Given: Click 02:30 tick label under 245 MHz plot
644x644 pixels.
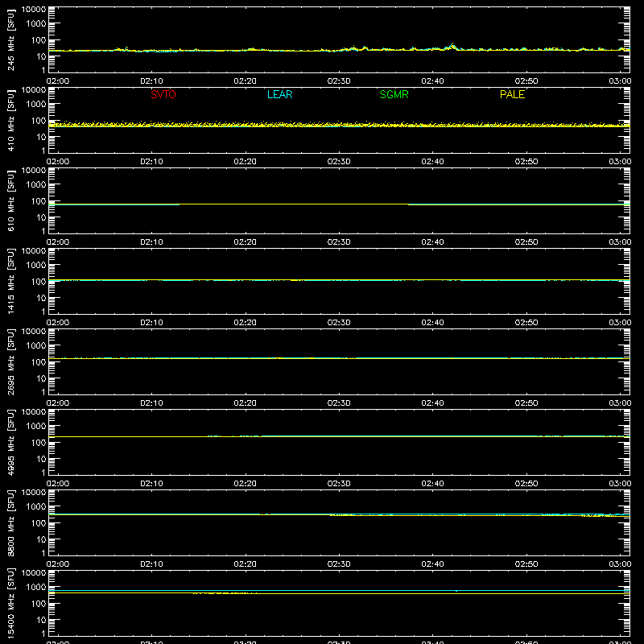Looking at the screenshot, I should 339,81.
